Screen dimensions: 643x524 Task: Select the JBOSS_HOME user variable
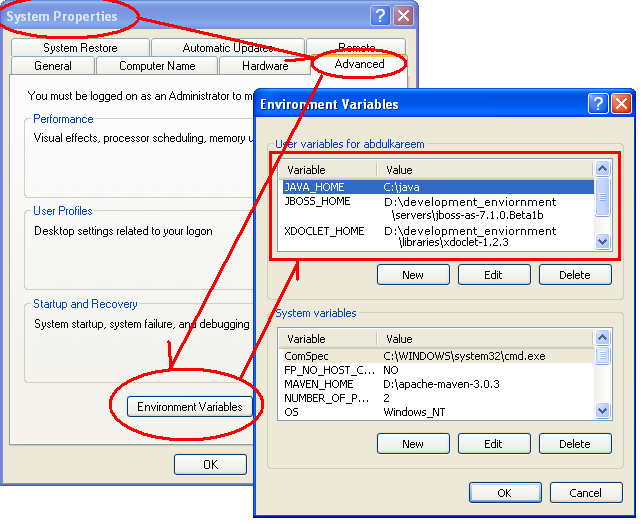point(317,201)
